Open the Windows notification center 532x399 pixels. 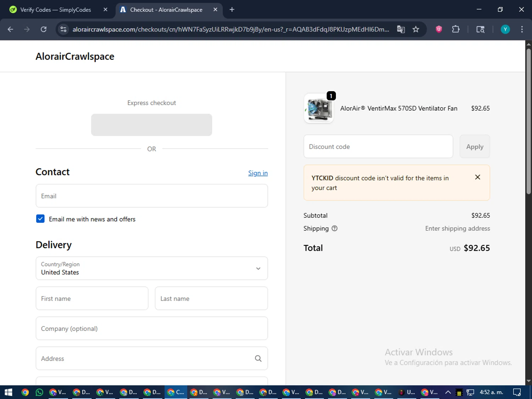[x=517, y=392]
